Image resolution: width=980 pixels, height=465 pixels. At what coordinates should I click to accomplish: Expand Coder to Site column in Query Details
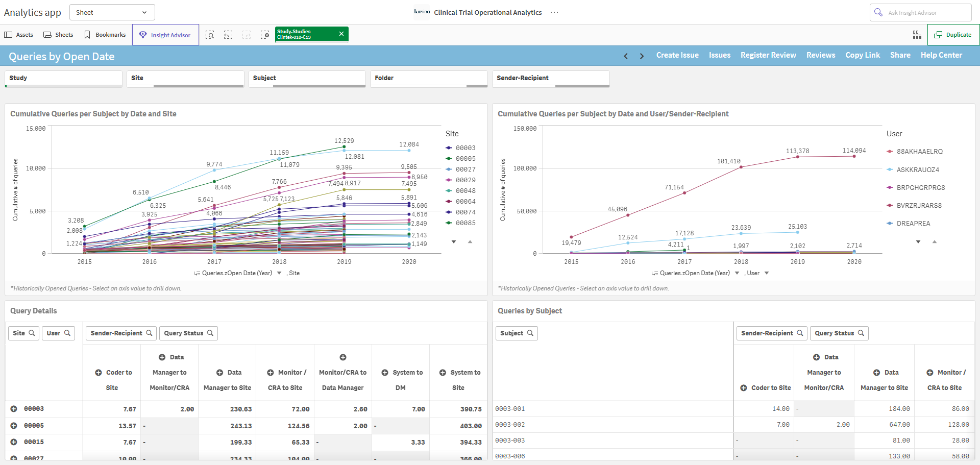(99, 373)
